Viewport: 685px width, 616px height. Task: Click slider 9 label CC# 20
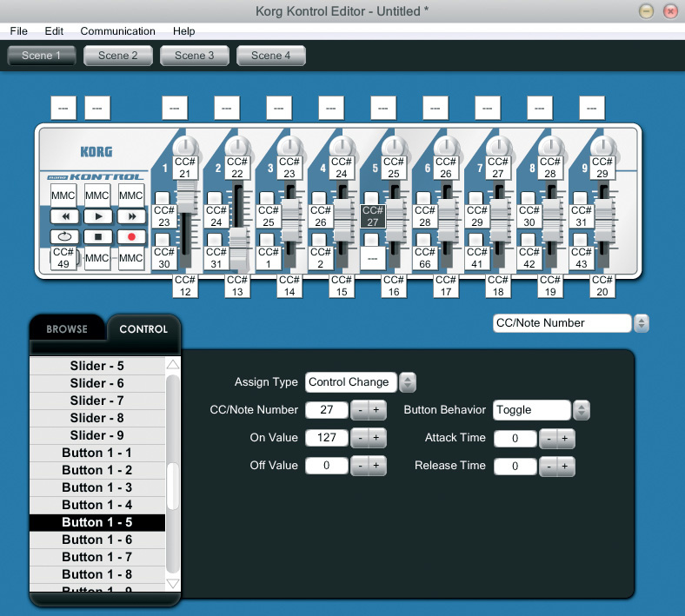pos(602,286)
